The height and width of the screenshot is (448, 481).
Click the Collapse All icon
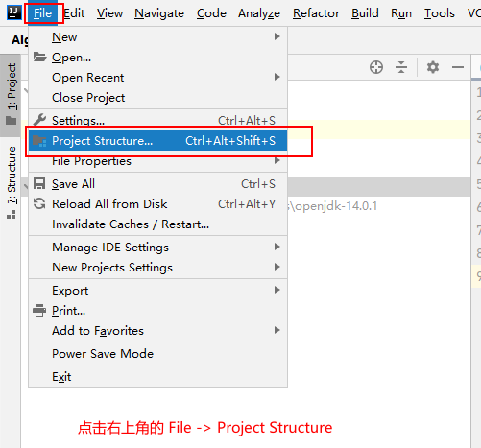click(401, 67)
